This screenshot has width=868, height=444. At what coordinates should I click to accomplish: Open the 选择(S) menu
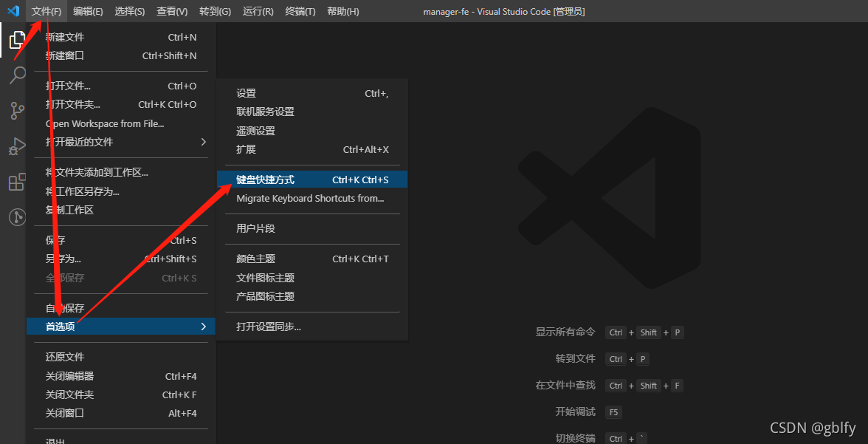pos(130,12)
